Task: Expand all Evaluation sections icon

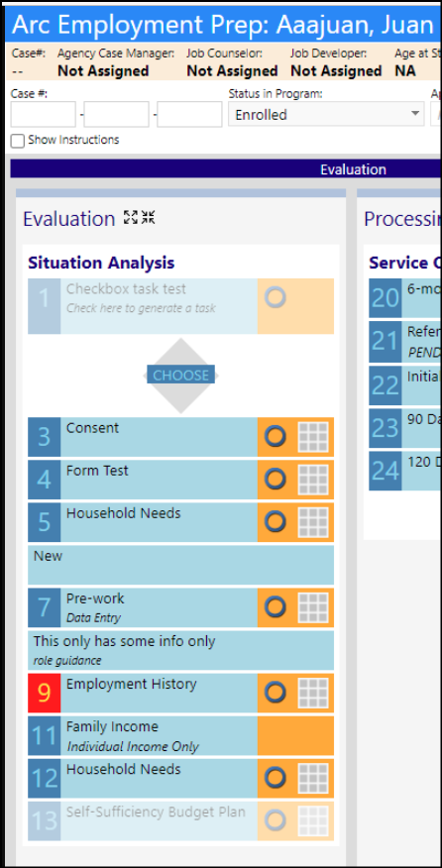Action: point(130,218)
